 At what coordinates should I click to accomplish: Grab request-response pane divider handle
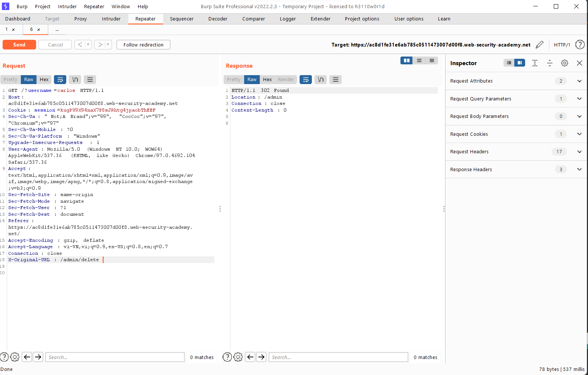pos(220,209)
